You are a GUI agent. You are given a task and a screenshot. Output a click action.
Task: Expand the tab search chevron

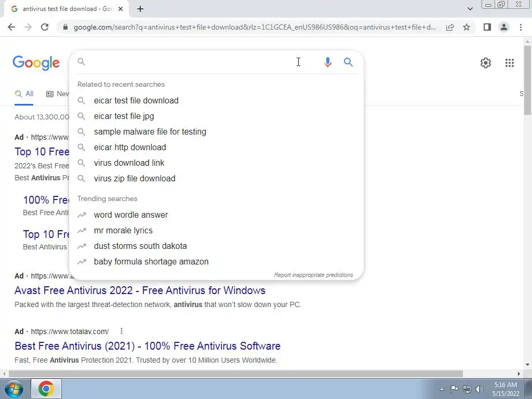pyautogui.click(x=470, y=9)
